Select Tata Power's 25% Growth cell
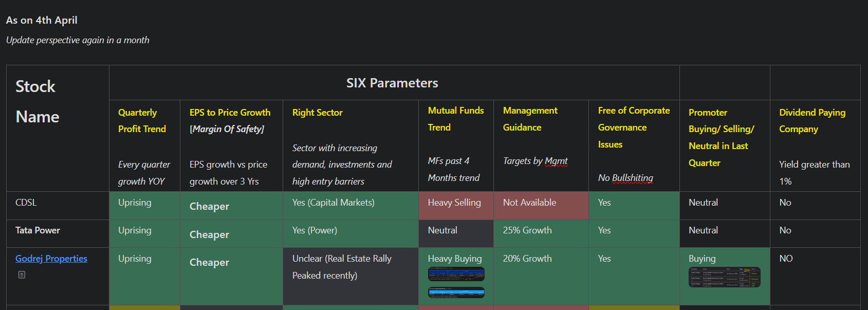 [541, 233]
